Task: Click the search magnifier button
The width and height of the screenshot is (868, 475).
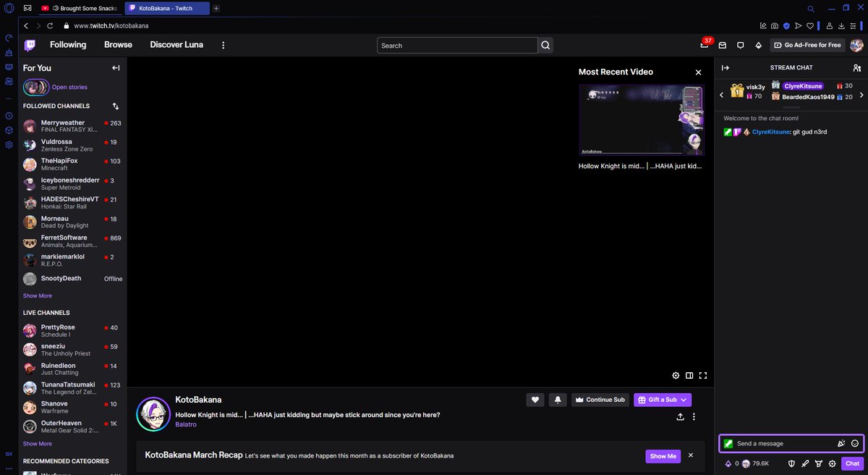Action: [x=546, y=45]
